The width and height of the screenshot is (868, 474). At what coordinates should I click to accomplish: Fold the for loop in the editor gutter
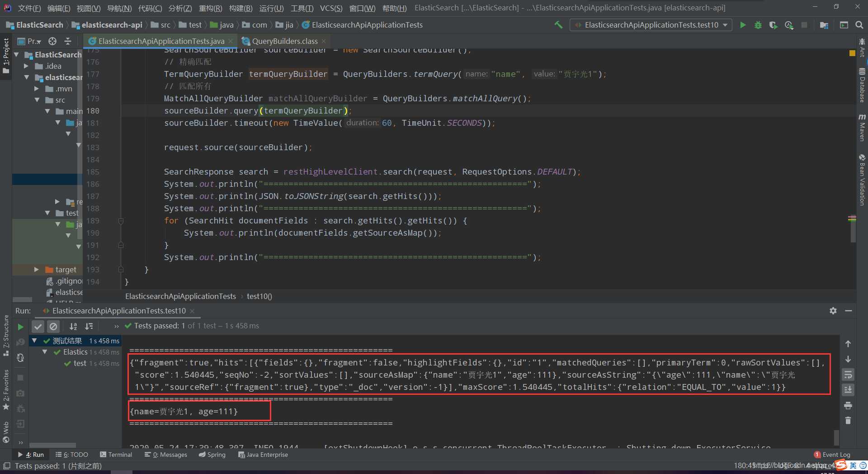(121, 221)
